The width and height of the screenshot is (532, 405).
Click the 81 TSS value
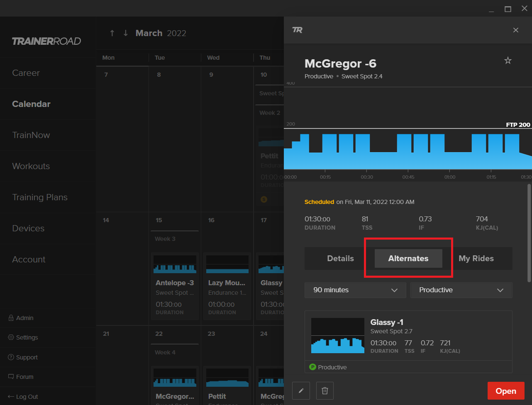[x=365, y=219]
